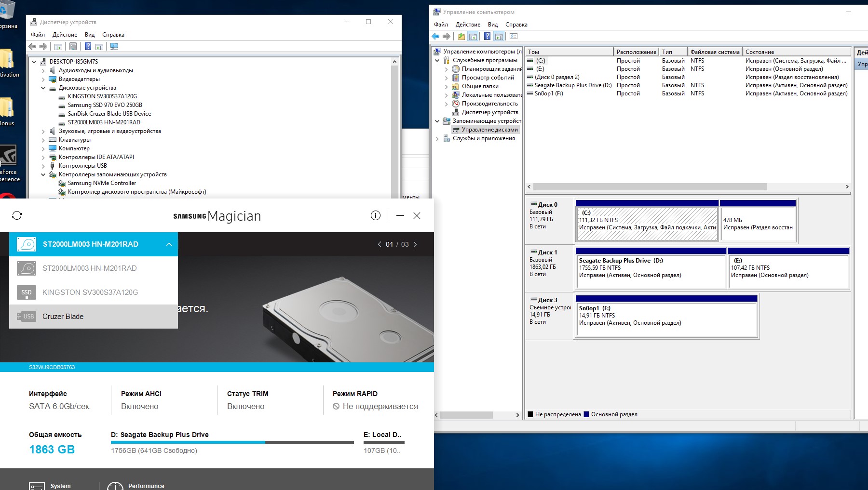This screenshot has width=868, height=490.
Task: Click the help icon in Computer Management toolbar
Action: tap(487, 36)
